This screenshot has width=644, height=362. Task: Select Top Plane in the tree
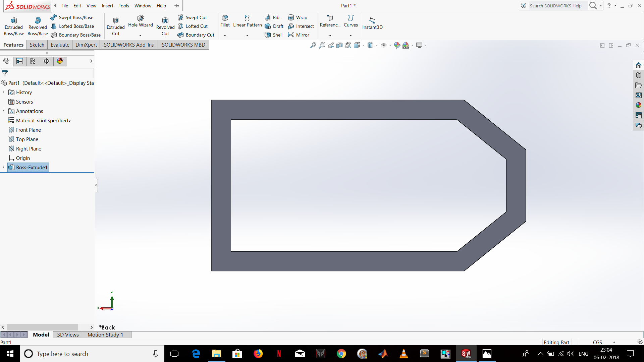pos(23,139)
